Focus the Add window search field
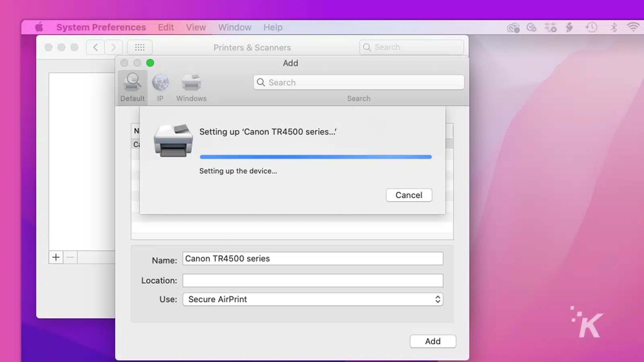Image resolution: width=644 pixels, height=362 pixels. tap(359, 82)
